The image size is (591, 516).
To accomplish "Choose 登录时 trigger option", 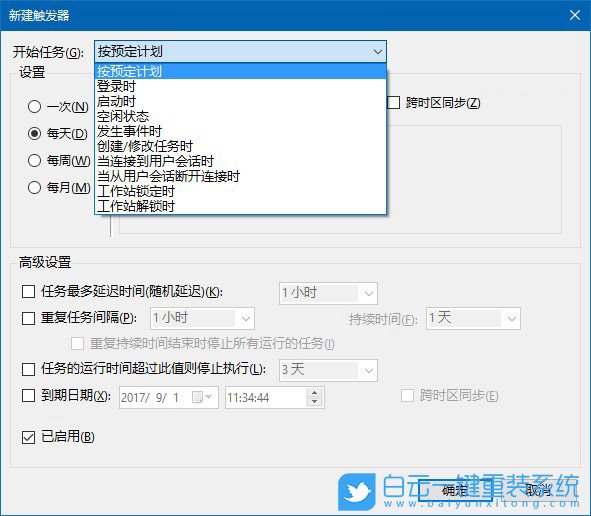I will tap(240, 86).
